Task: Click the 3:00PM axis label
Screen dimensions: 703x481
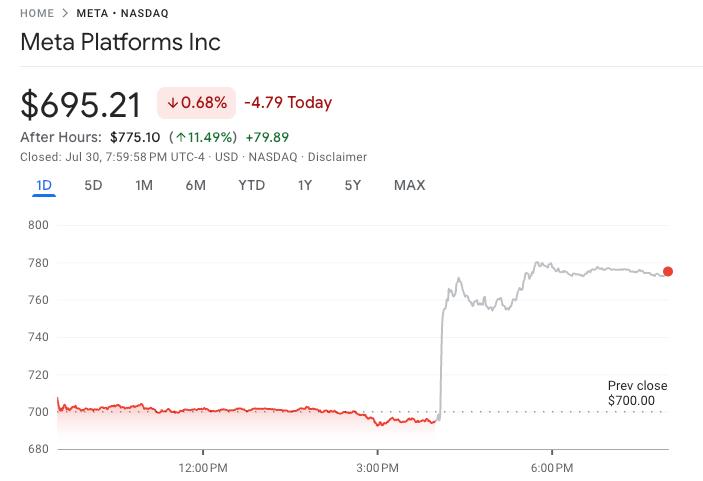Action: [x=377, y=467]
